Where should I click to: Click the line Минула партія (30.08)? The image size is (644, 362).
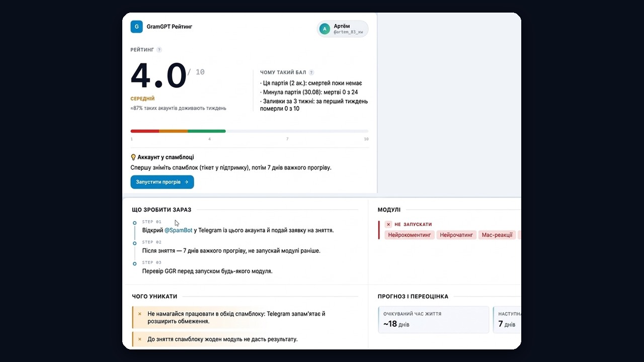point(309,92)
